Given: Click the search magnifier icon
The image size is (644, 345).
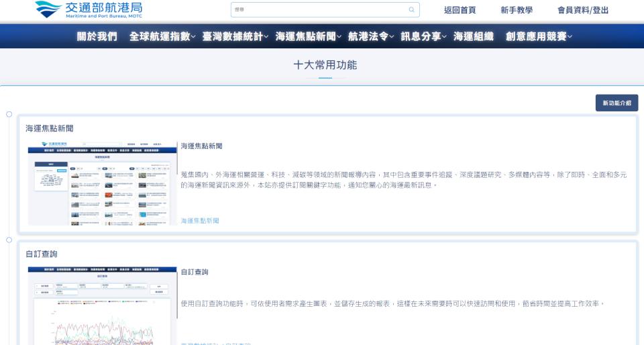Looking at the screenshot, I should [x=411, y=10].
